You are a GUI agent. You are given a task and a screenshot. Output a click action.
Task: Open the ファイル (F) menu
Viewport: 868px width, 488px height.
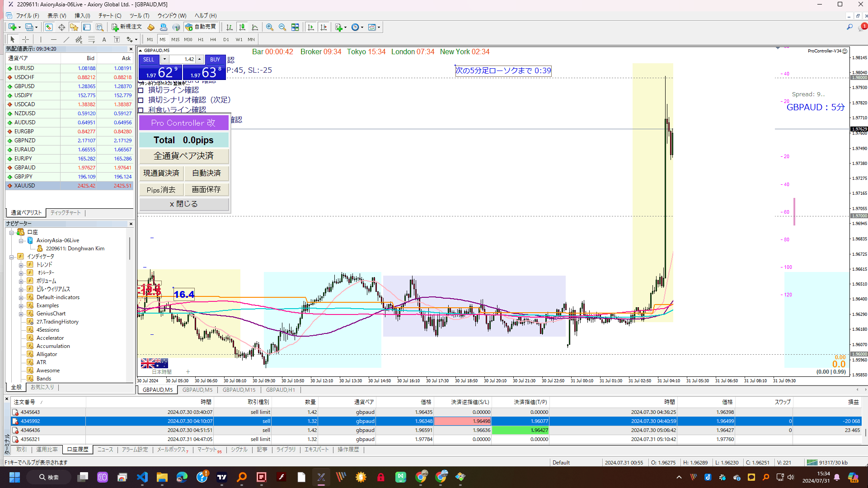28,15
